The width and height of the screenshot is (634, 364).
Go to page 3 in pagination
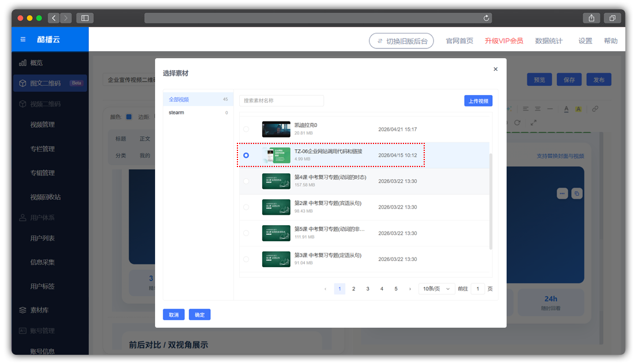pos(368,289)
